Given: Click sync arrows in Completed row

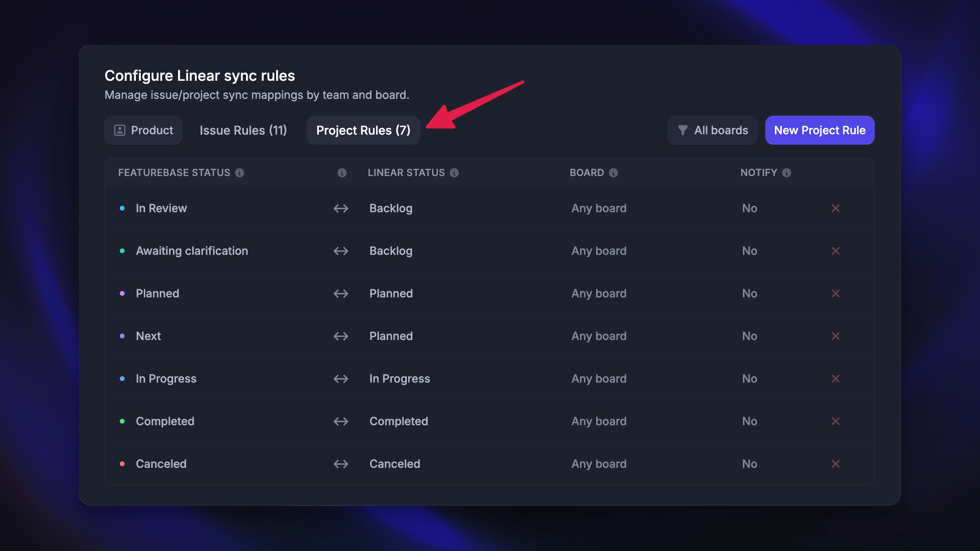Looking at the screenshot, I should 341,421.
